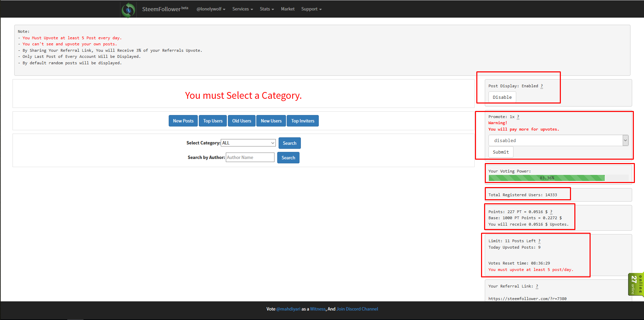Click the referral link URL text

[527, 299]
